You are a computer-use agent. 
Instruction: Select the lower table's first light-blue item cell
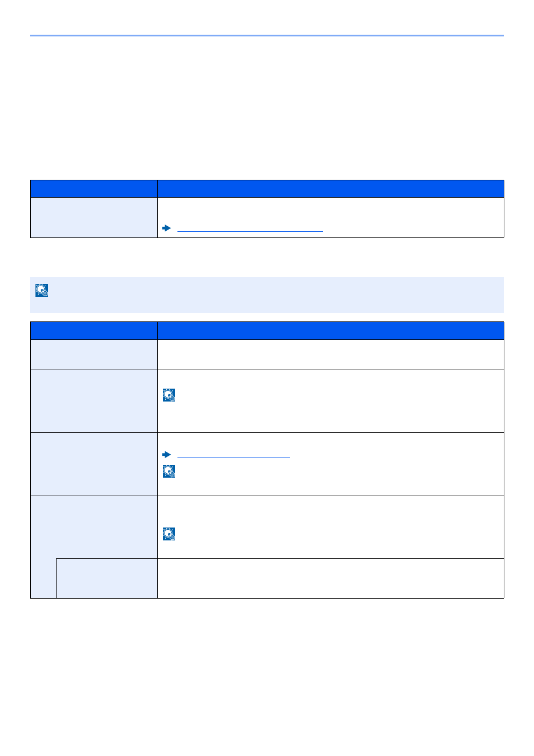(x=94, y=354)
